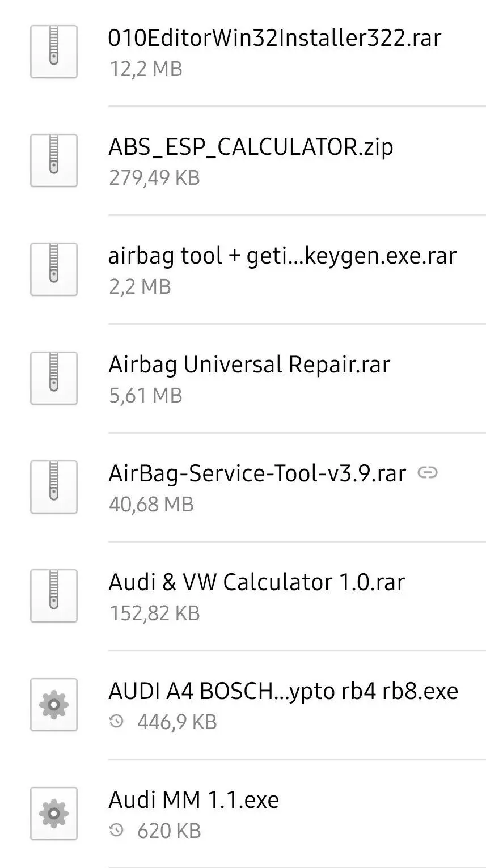Tap the gear icon for Audi MM 1.1.exe
The height and width of the screenshot is (868, 486).
(x=54, y=814)
